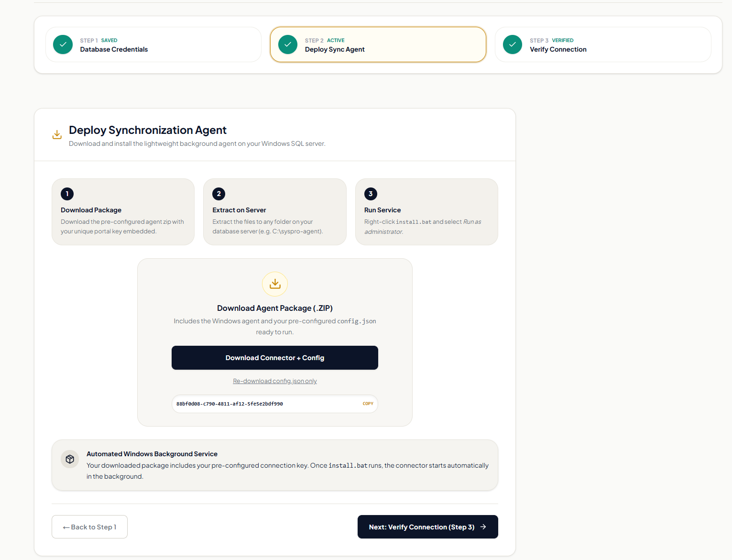The image size is (732, 560).
Task: Click the package box icon in Automated Windows Background Service
Action: pyautogui.click(x=70, y=459)
